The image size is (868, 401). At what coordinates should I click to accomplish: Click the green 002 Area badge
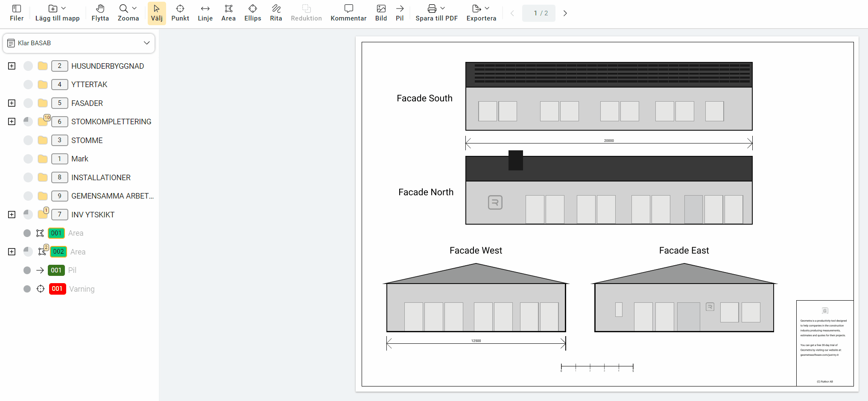pyautogui.click(x=58, y=252)
